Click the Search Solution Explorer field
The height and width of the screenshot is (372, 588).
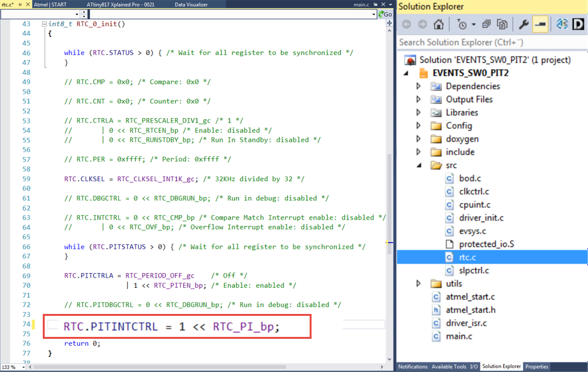point(492,42)
